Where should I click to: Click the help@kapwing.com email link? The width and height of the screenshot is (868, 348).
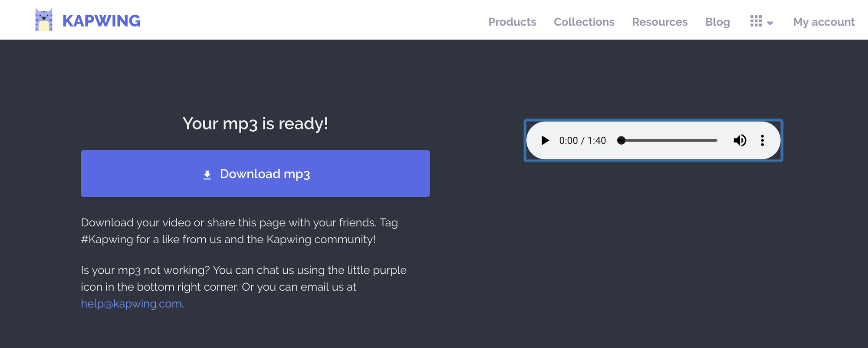pyautogui.click(x=131, y=304)
